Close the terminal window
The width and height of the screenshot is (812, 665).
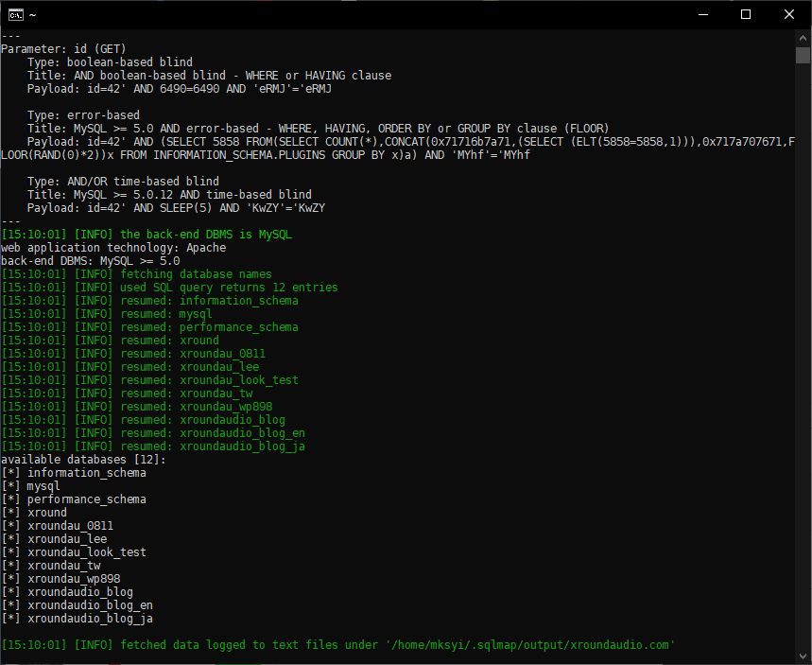point(788,14)
